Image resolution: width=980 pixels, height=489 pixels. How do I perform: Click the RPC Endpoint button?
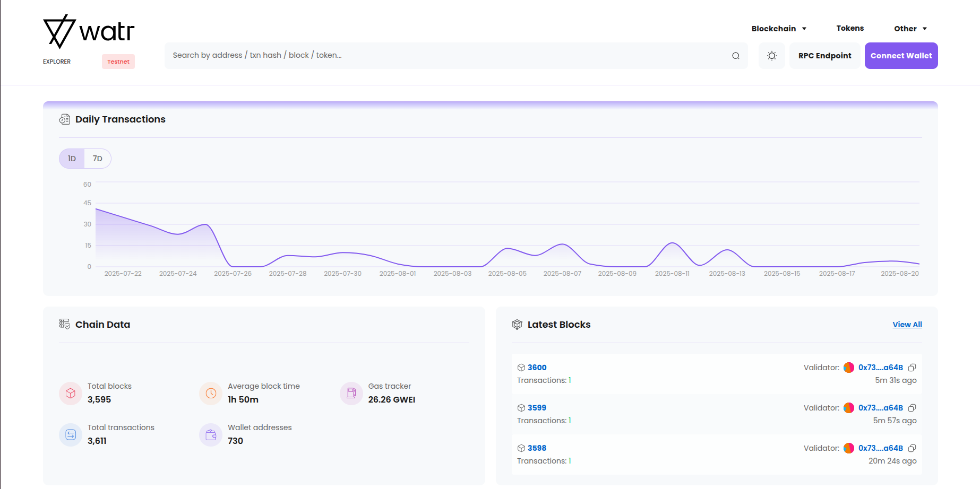[824, 56]
